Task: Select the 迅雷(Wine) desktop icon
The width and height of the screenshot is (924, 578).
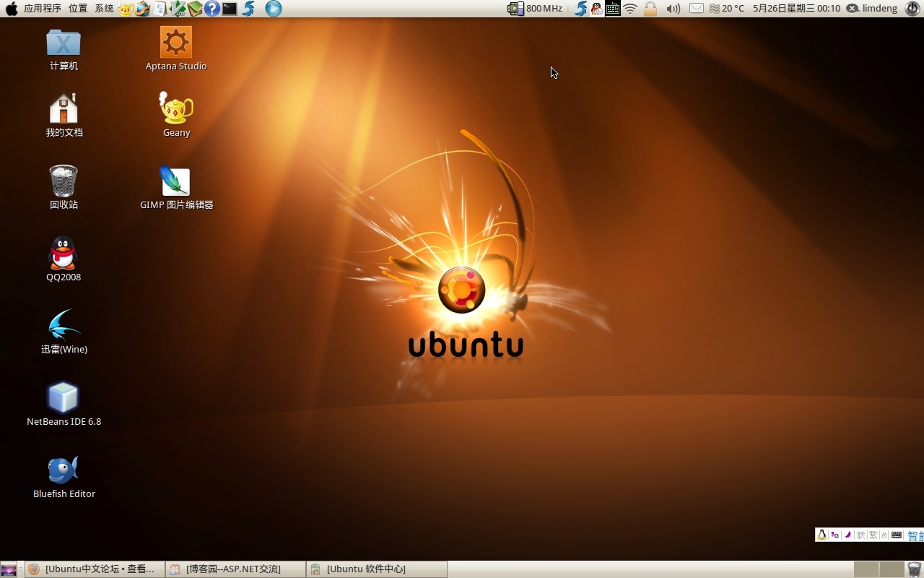Action: (64, 332)
